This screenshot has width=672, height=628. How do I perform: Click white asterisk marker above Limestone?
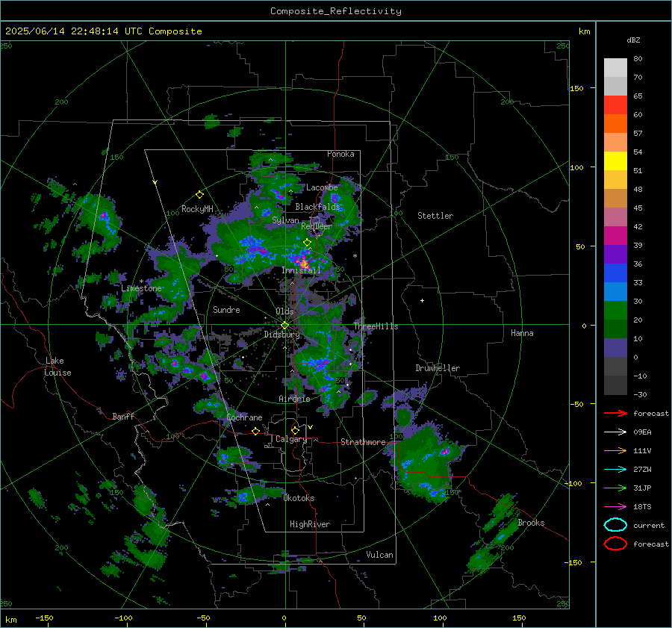(x=141, y=282)
